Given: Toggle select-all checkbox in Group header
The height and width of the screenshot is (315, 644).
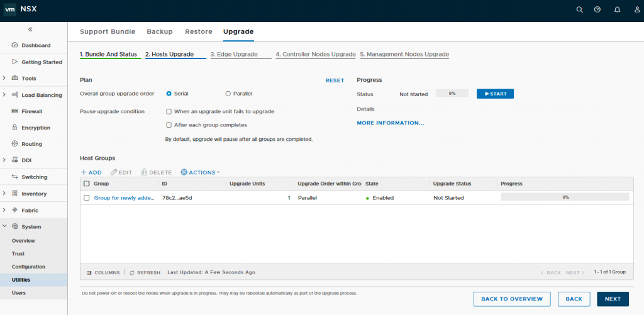Looking at the screenshot, I should pos(86,184).
